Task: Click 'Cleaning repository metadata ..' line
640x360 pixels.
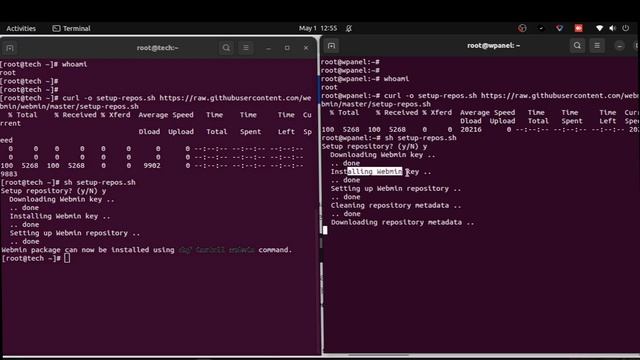Action: [x=396, y=205]
